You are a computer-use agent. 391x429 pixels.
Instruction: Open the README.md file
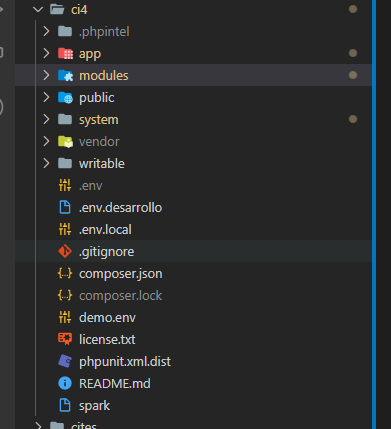[115, 384]
